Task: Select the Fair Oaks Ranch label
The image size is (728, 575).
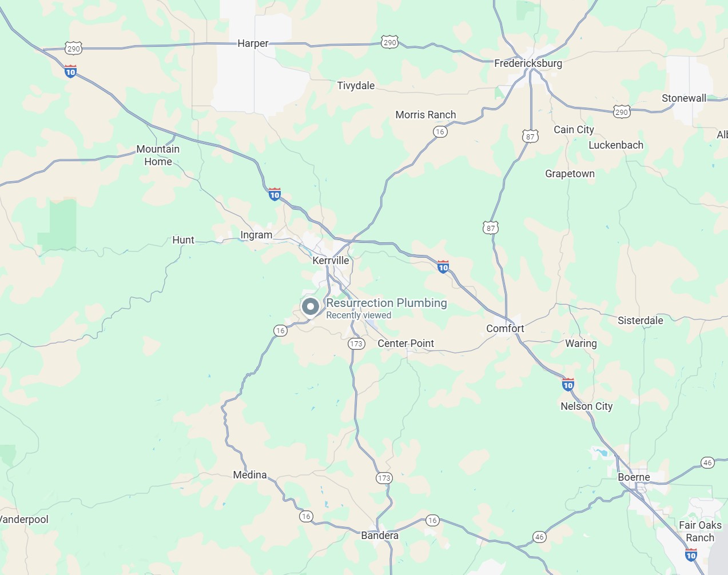Action: [x=700, y=532]
